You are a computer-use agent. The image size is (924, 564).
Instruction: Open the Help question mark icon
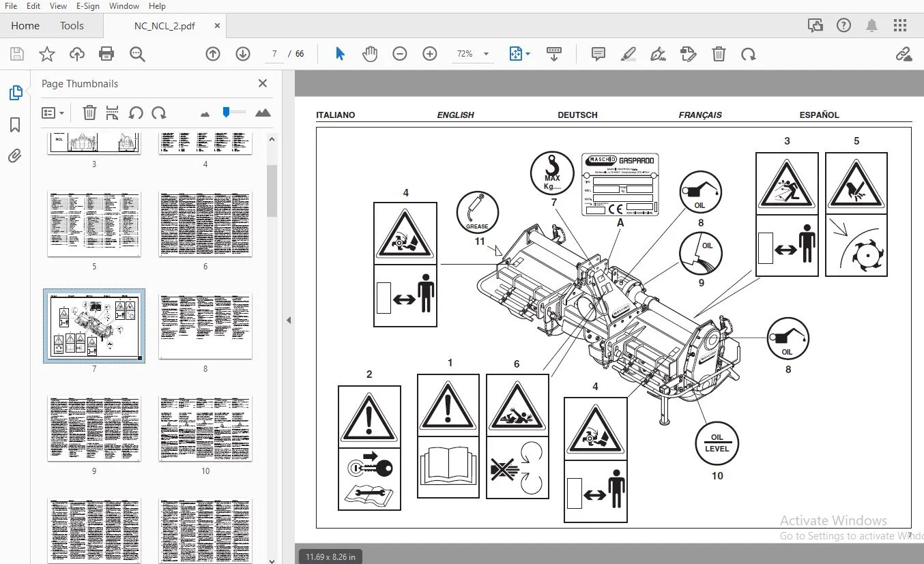pos(843,26)
